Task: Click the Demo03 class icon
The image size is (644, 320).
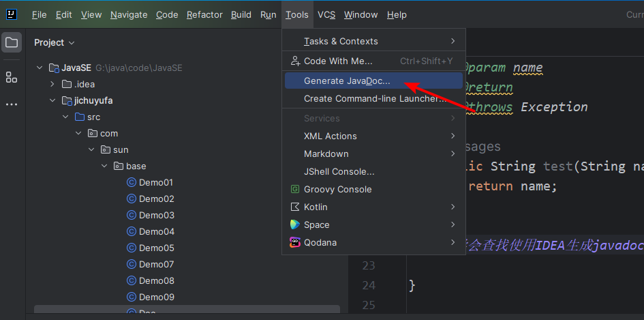Action: pos(132,215)
